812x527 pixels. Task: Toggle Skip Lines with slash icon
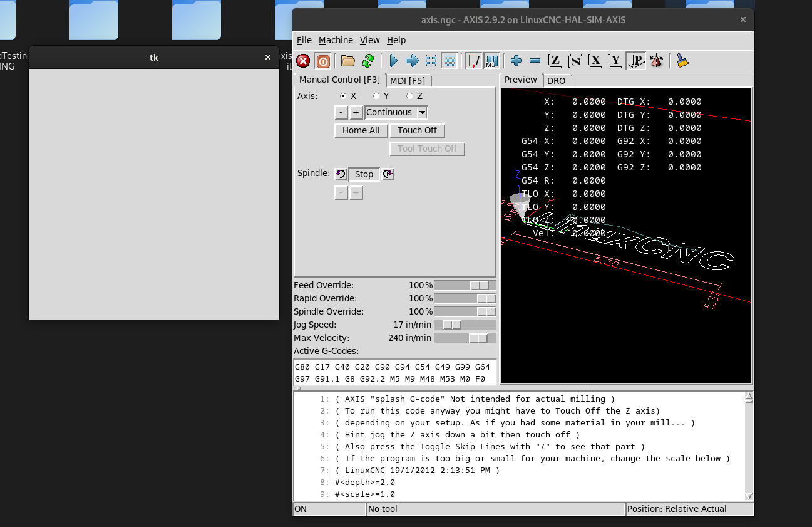pyautogui.click(x=474, y=61)
